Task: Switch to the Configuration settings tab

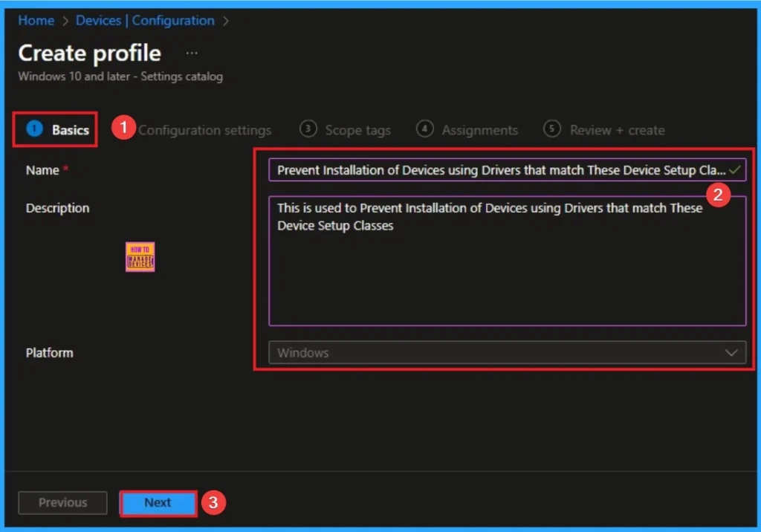Action: (x=205, y=129)
